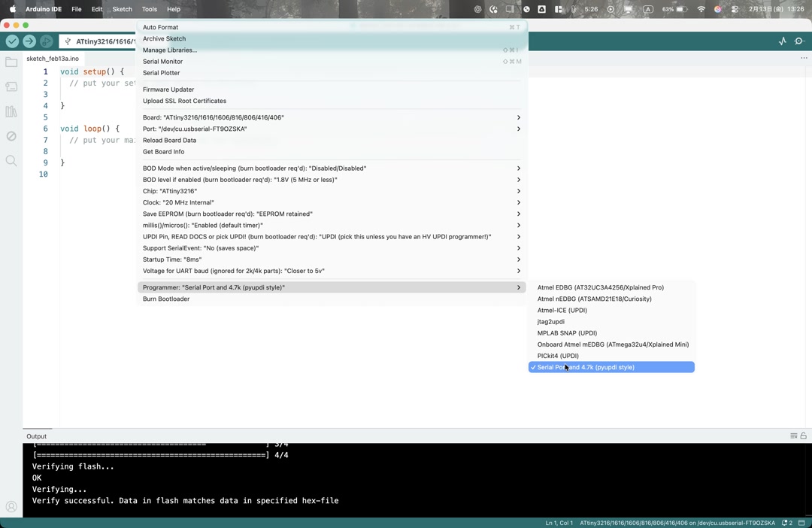Select Atmel nEDBG (ATSAMD21E18/Curiosity) programmer
This screenshot has height=528, width=812.
(611, 299)
